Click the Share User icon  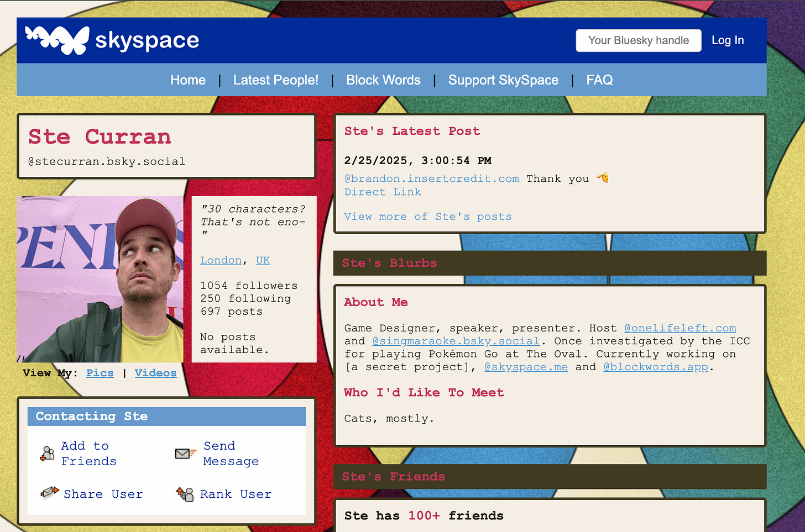[x=50, y=492]
